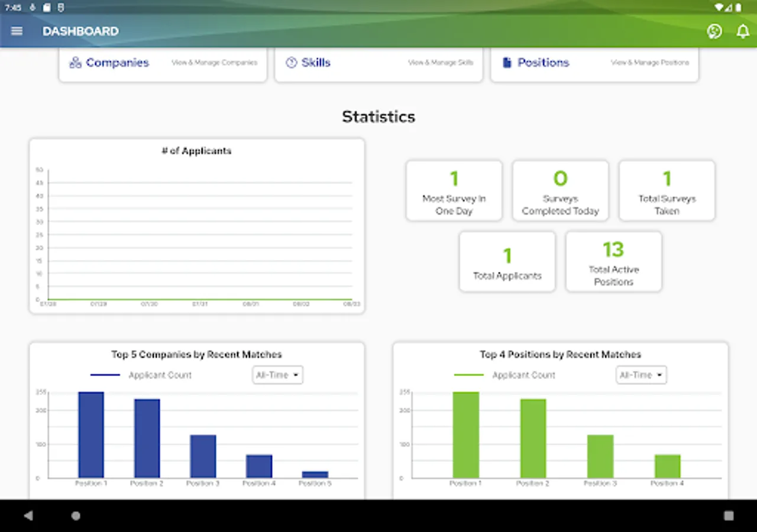Tap the Companies group icon
757x532 pixels.
75,63
